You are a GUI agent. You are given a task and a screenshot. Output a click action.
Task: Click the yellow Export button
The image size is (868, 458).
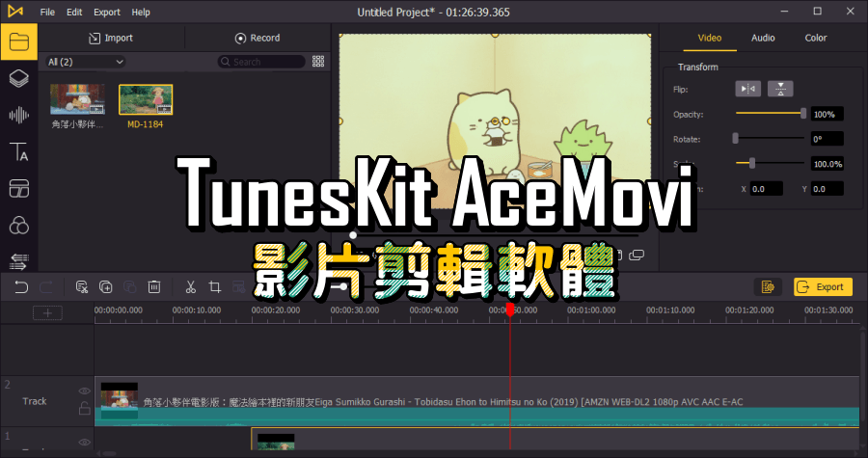(824, 286)
